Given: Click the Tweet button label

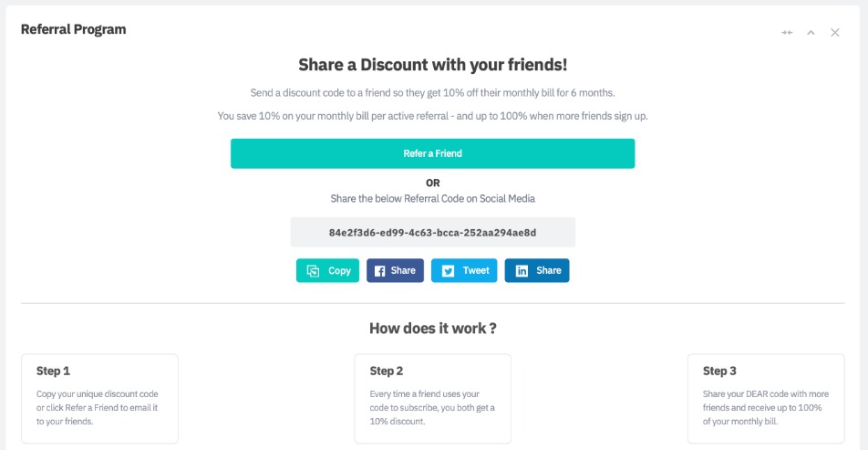Looking at the screenshot, I should (x=476, y=271).
